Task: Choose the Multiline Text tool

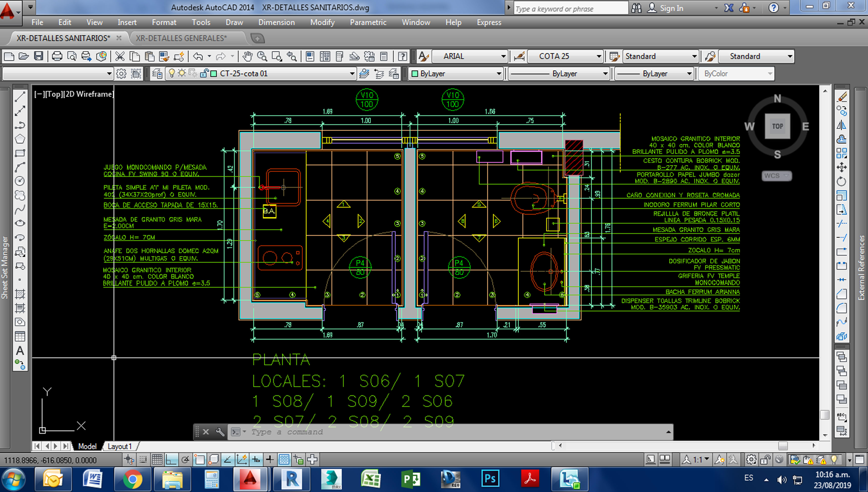Action: coord(20,351)
